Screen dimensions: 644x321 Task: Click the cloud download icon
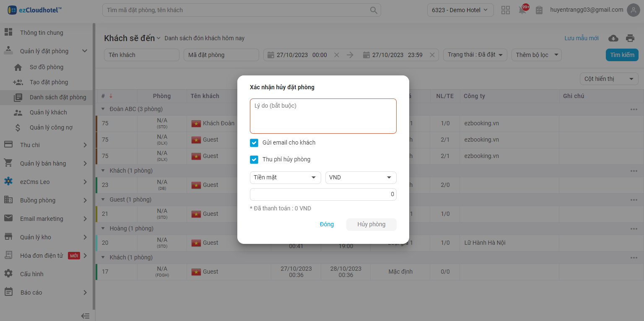click(x=613, y=38)
